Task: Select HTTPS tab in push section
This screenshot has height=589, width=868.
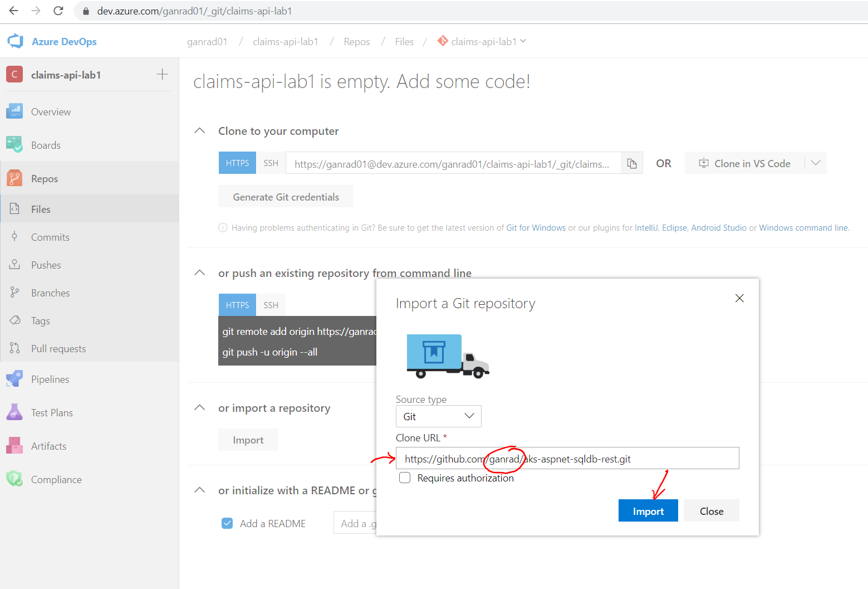Action: [x=238, y=305]
